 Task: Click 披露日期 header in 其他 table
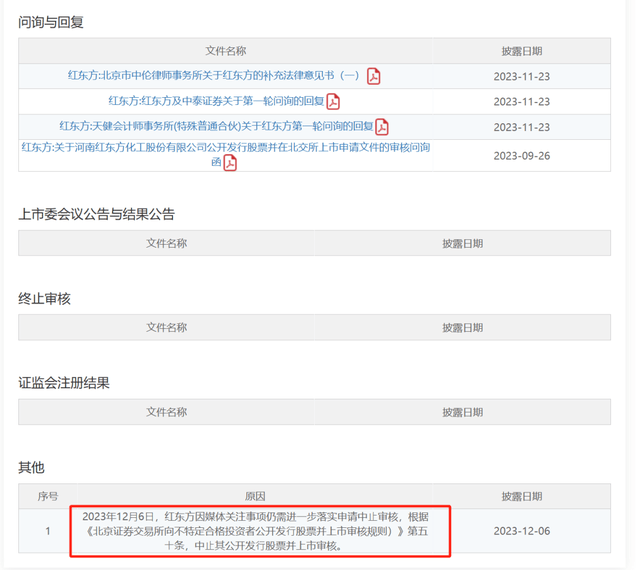[x=522, y=497]
